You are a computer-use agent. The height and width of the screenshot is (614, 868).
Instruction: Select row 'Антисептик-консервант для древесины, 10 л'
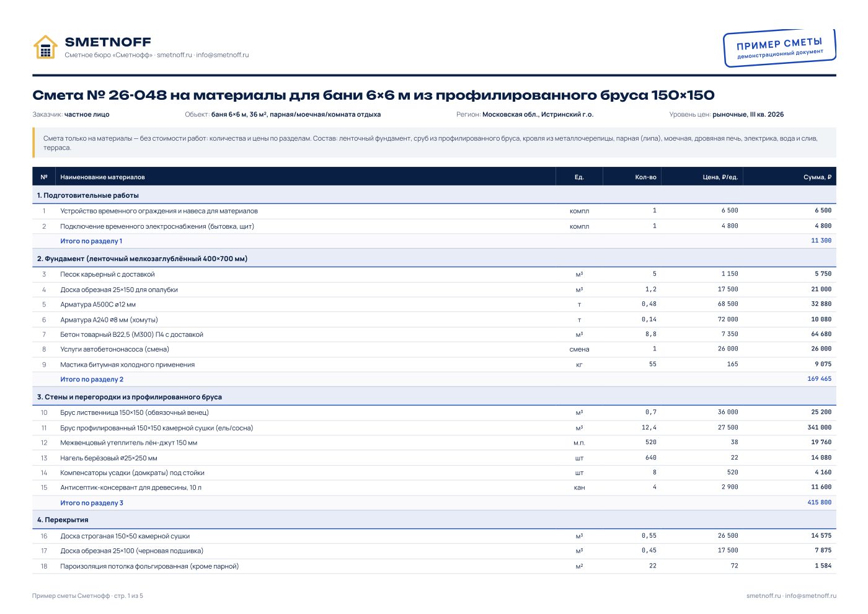click(x=434, y=487)
